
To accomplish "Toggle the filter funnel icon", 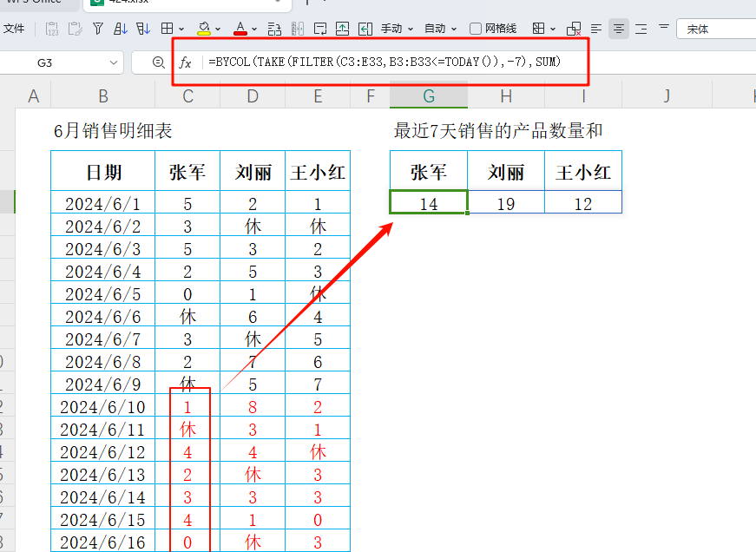I will point(98,29).
